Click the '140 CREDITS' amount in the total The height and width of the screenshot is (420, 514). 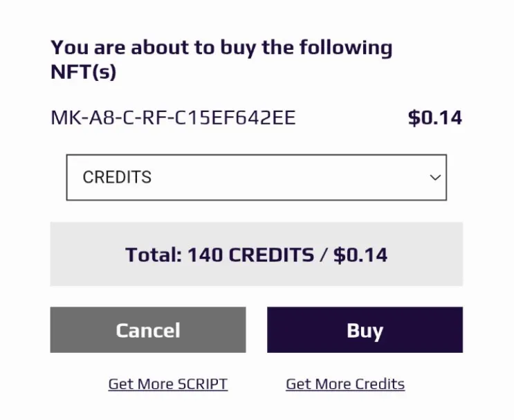[250, 255]
